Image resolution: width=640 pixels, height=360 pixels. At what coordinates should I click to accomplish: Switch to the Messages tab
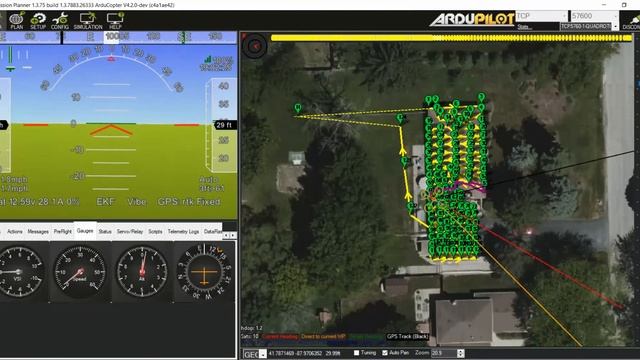[38, 231]
